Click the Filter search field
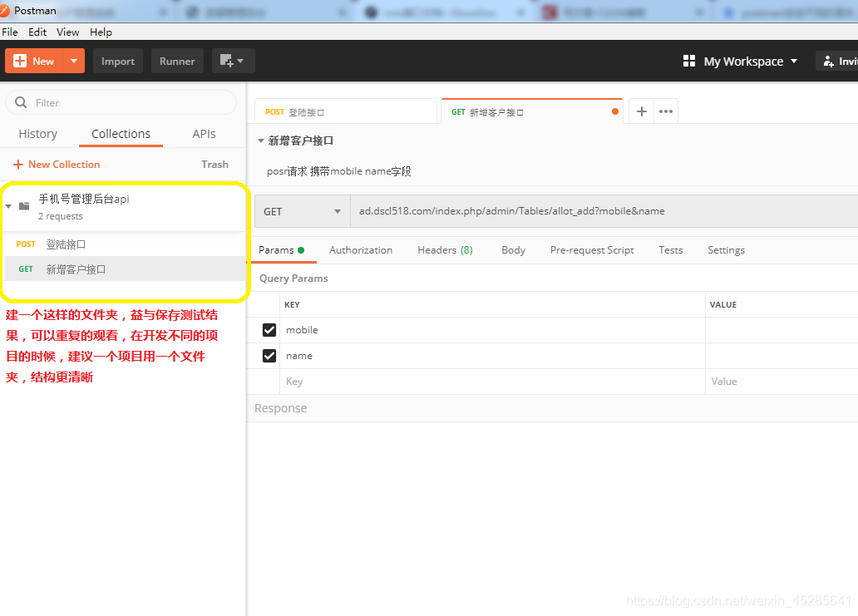Image resolution: width=858 pixels, height=616 pixels. tap(121, 102)
